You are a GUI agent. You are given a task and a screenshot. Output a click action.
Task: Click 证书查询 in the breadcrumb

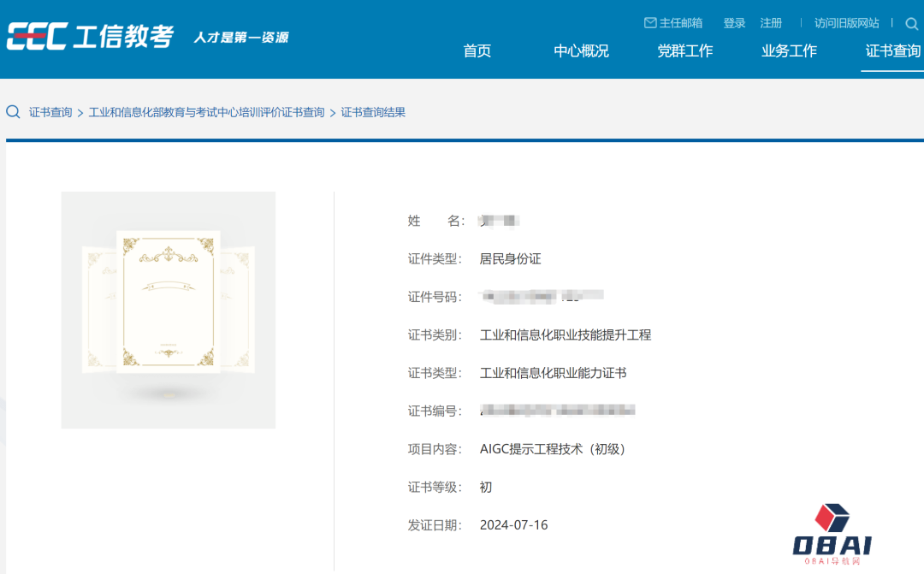click(x=50, y=112)
